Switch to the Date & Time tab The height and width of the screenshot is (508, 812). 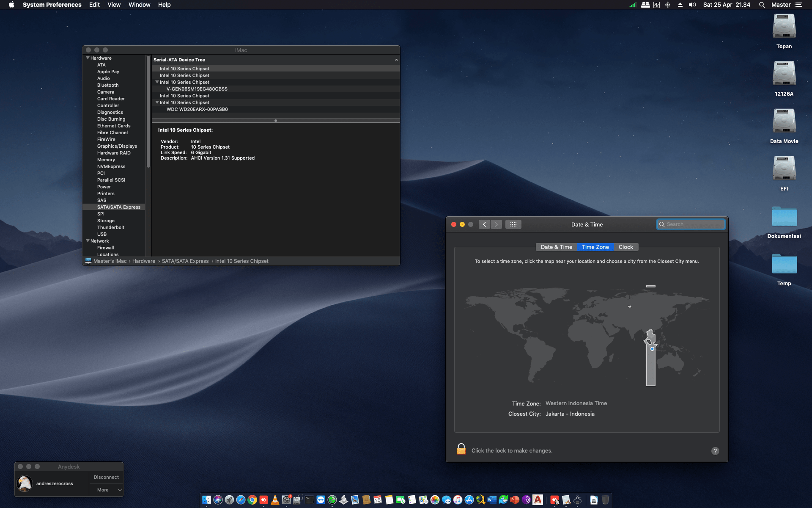pyautogui.click(x=556, y=247)
